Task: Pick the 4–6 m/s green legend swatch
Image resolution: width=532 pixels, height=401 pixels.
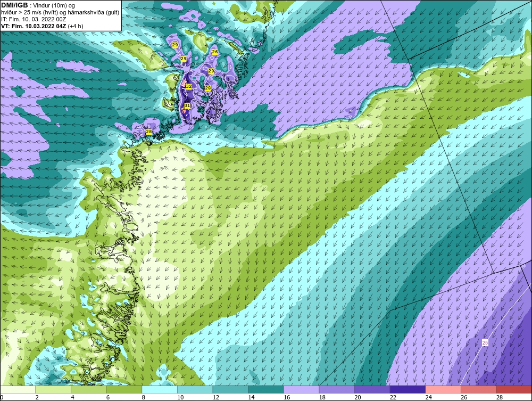Action: (88, 389)
